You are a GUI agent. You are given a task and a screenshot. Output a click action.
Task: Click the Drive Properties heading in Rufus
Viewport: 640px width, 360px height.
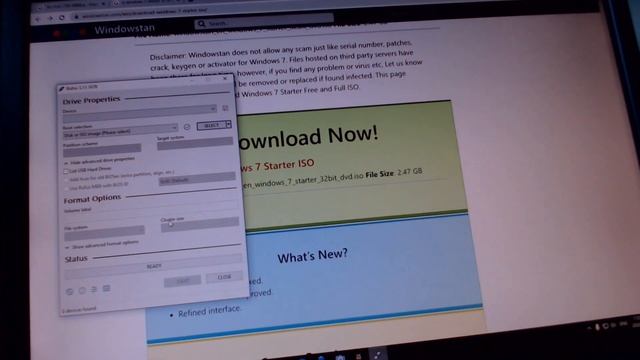click(x=91, y=100)
